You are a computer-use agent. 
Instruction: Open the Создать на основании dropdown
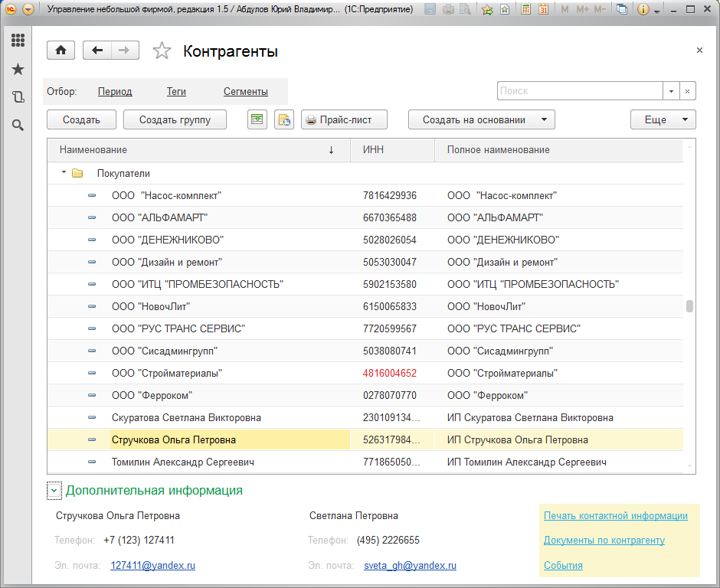click(x=481, y=119)
